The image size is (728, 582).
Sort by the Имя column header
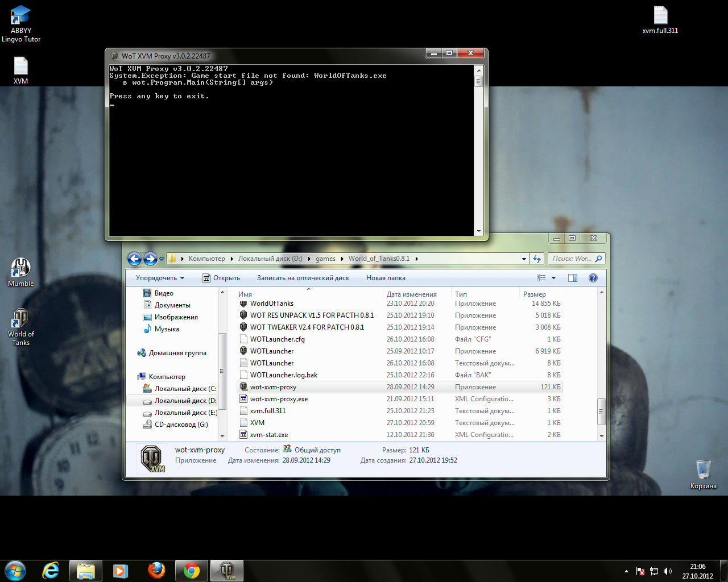309,294
